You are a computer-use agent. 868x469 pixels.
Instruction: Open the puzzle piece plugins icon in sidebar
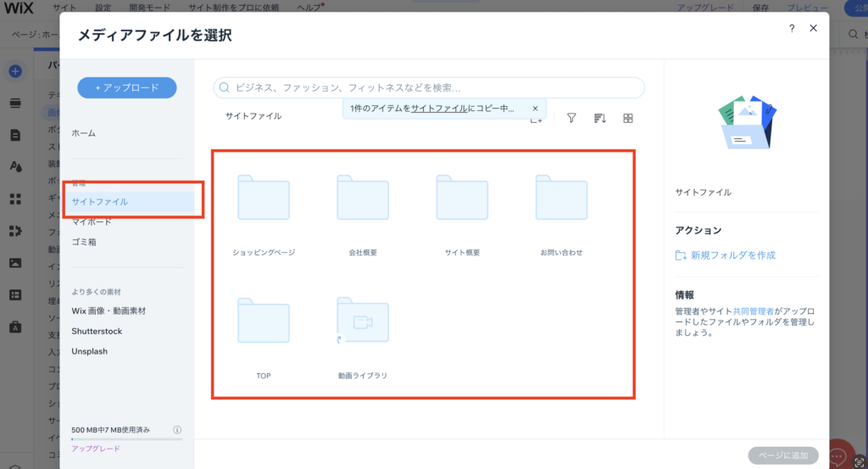15,231
